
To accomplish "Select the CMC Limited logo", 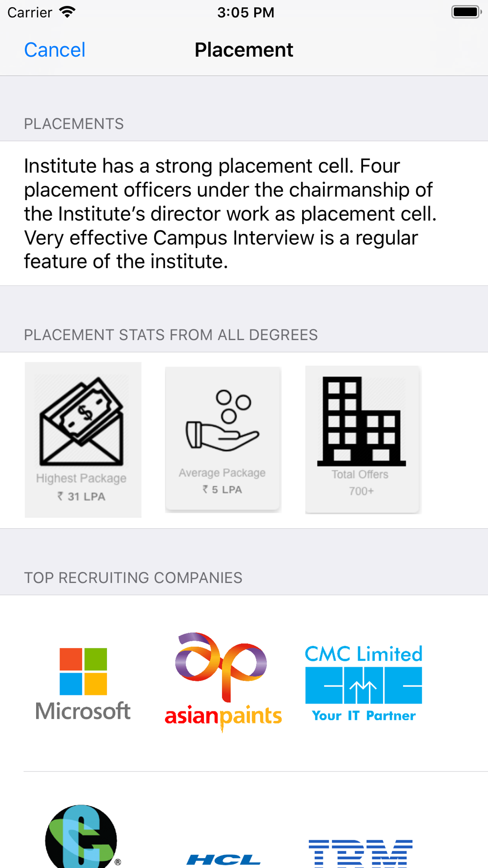I will [364, 683].
